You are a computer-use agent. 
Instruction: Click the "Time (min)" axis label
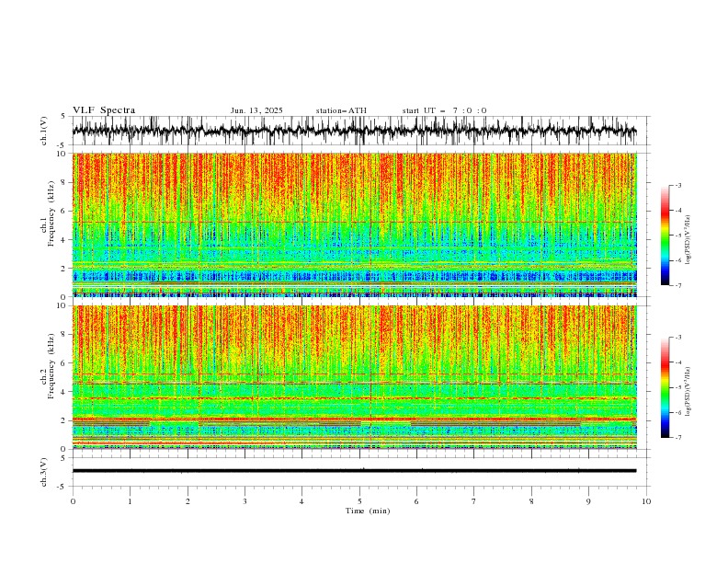(368, 511)
